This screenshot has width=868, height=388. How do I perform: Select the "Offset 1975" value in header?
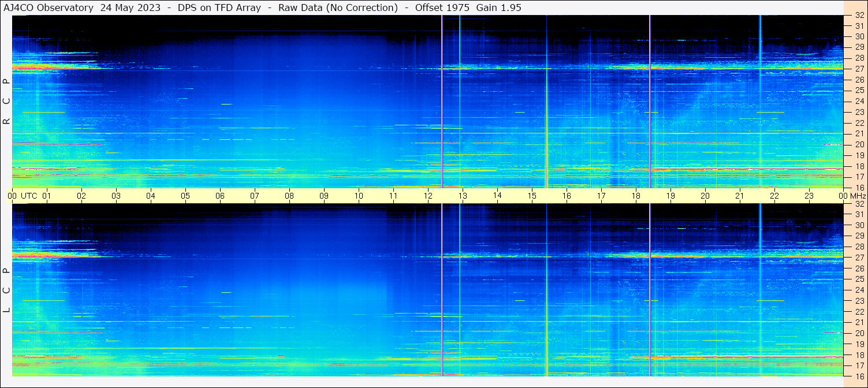click(x=442, y=8)
